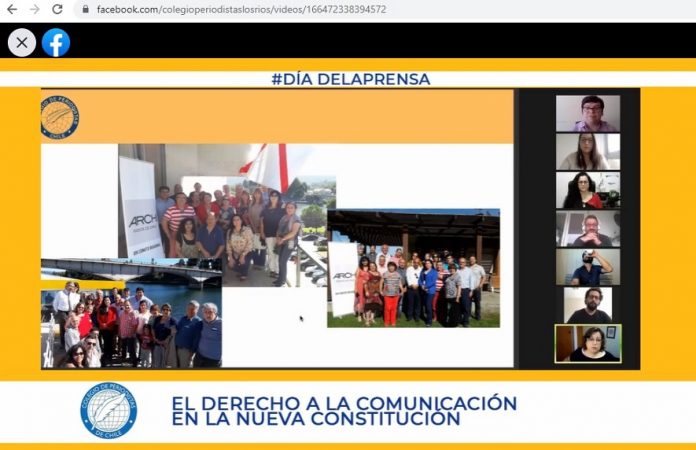Click the 'El derecho a la comunicación' title text
Viewport: 696px width, 450px height.
click(344, 411)
